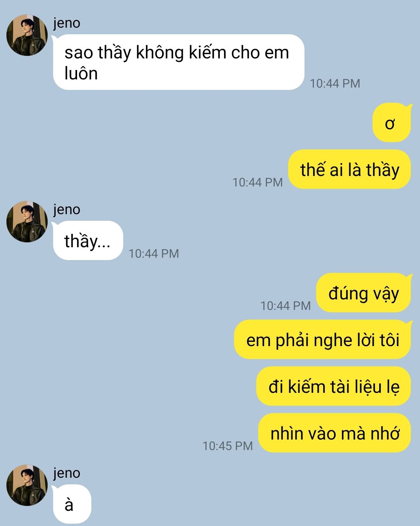Tap the 10:45 PM timestamp
The width and height of the screenshot is (420, 526).
[x=227, y=446]
